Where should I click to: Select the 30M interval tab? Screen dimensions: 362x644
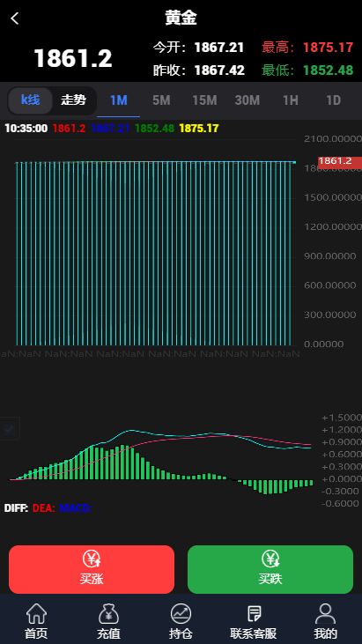[247, 100]
